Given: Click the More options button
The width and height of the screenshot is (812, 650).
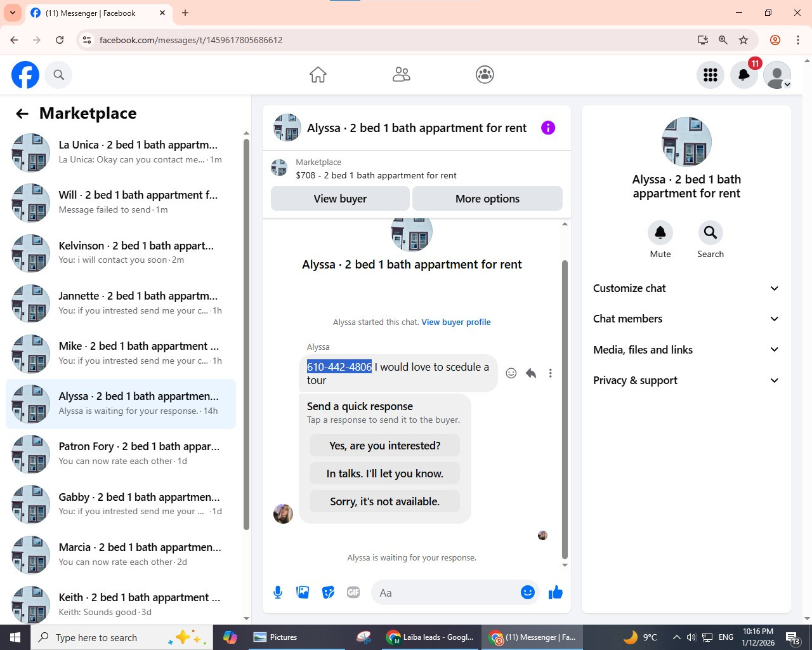Looking at the screenshot, I should (x=487, y=199).
